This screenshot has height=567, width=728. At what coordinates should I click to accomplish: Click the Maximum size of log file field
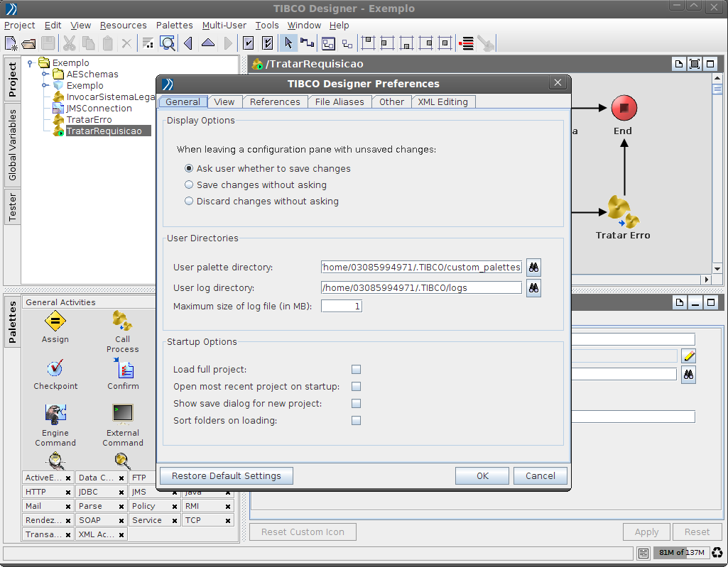coord(342,307)
